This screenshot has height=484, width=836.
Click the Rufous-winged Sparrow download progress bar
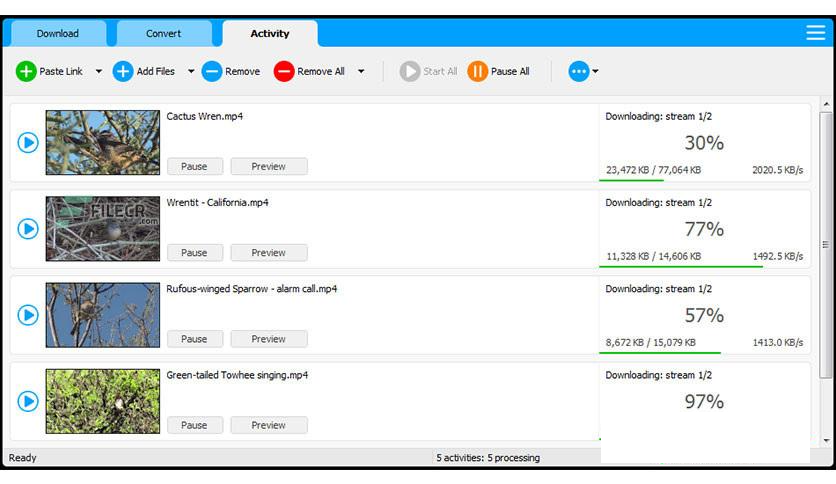click(x=660, y=353)
